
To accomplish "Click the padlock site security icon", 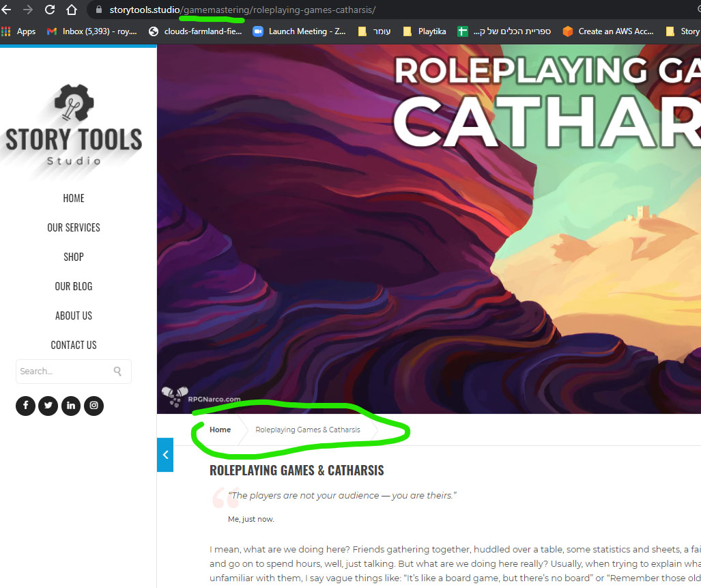I will [x=99, y=10].
